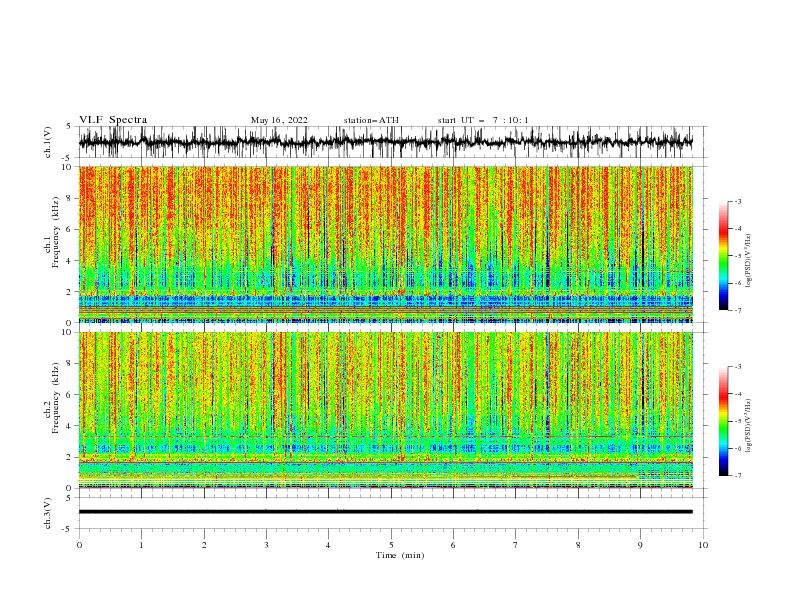Click the lower ch.2 PSD colorbar

click(723, 421)
